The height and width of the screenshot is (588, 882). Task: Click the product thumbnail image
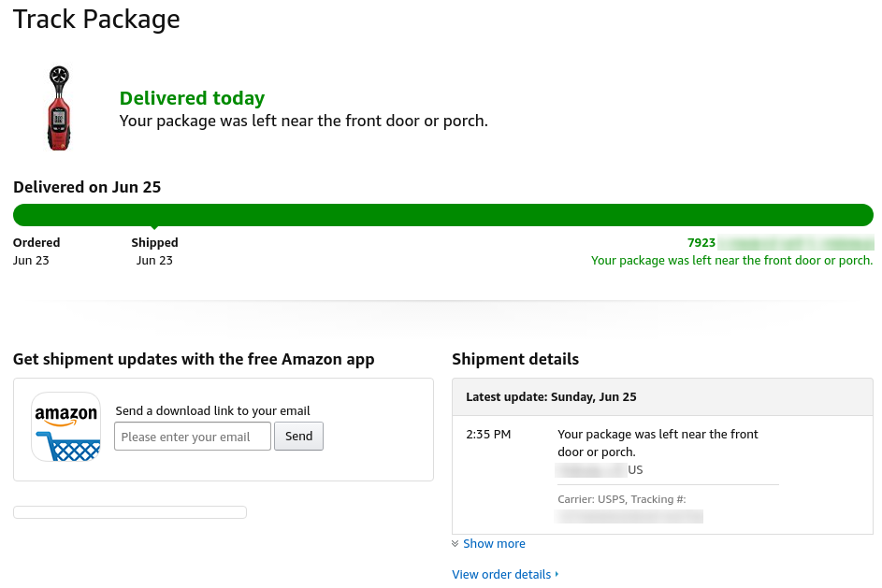pyautogui.click(x=59, y=107)
